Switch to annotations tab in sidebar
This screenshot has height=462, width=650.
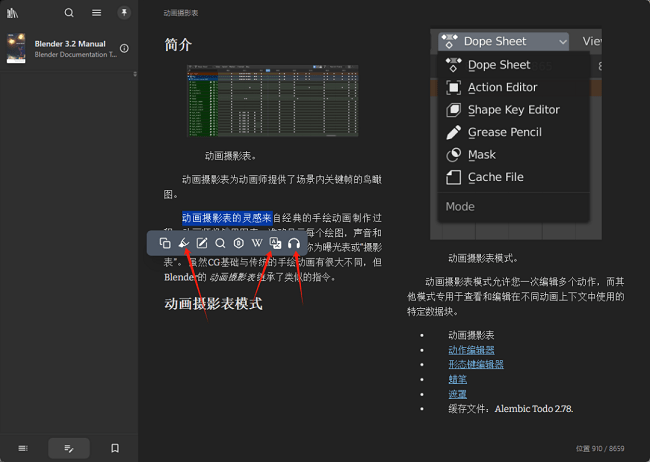(69, 448)
